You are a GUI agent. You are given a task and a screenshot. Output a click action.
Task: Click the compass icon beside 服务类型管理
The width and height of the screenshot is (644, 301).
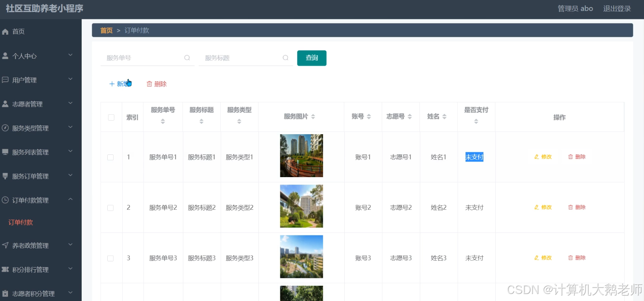point(5,128)
